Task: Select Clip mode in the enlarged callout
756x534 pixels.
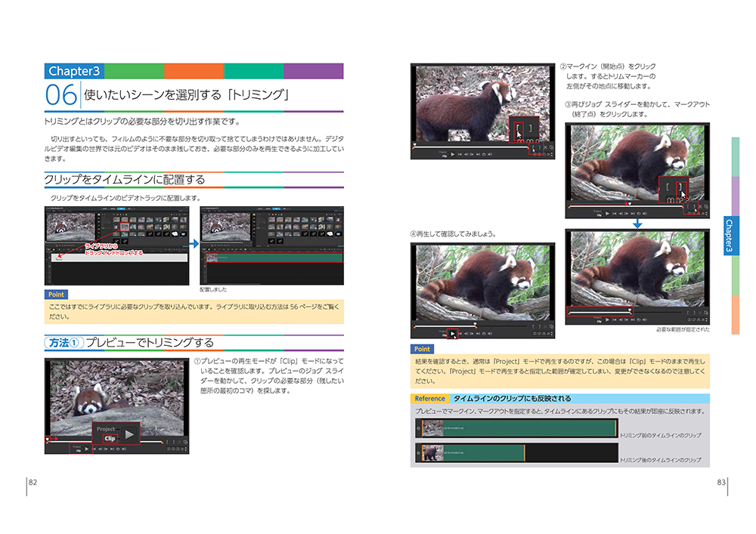Action: (110, 438)
